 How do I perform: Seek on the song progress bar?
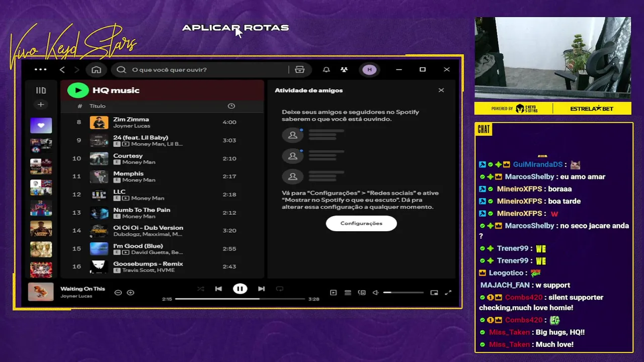[x=240, y=299]
